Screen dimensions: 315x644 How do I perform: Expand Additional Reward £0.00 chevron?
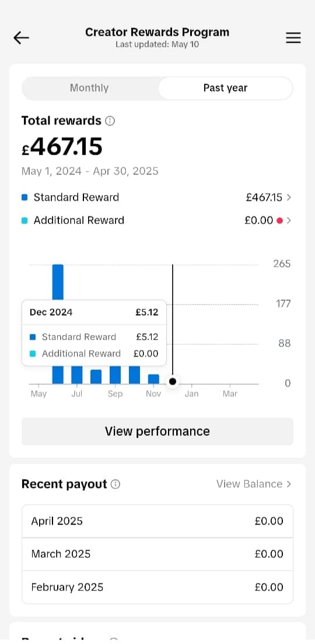289,220
